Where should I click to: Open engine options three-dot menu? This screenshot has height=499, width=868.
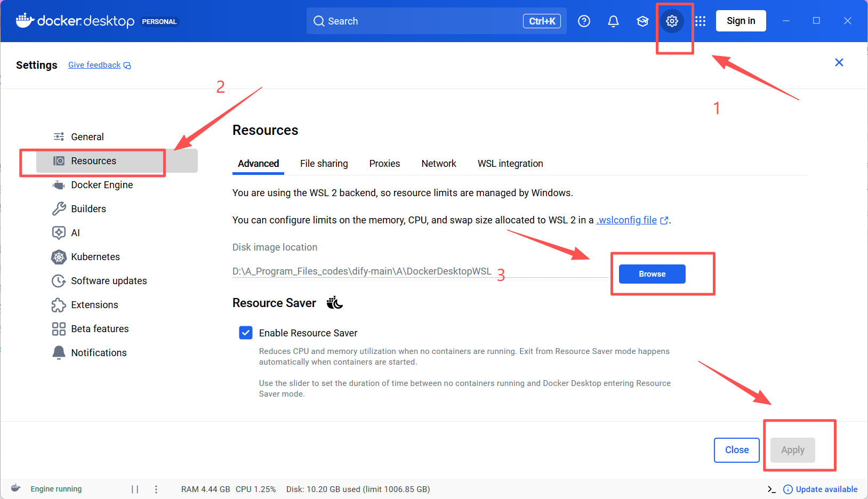click(x=156, y=489)
